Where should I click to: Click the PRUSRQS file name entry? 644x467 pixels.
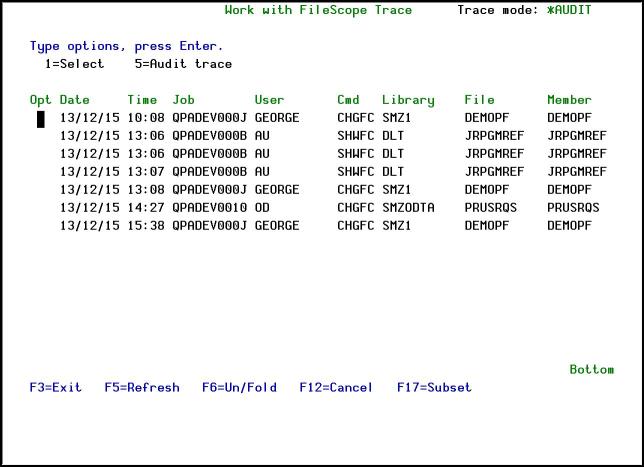coord(490,208)
